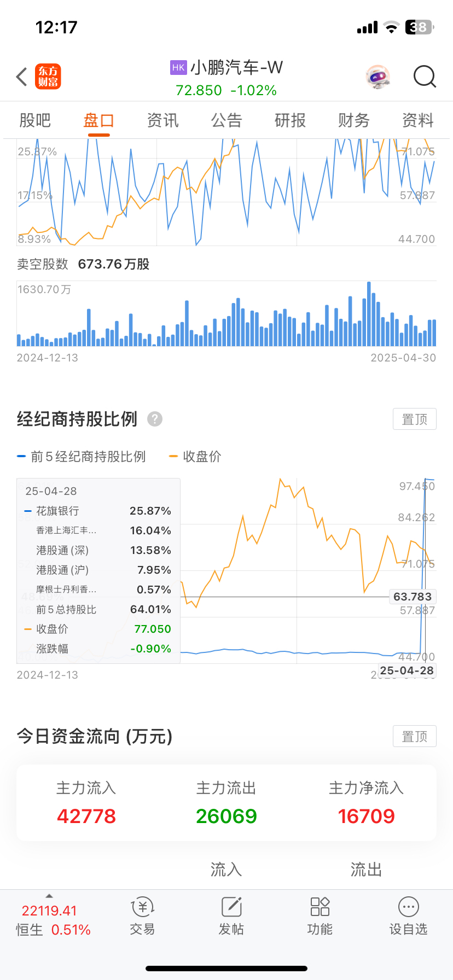Tap the 流出 column header
This screenshot has height=980, width=453.
tap(366, 870)
